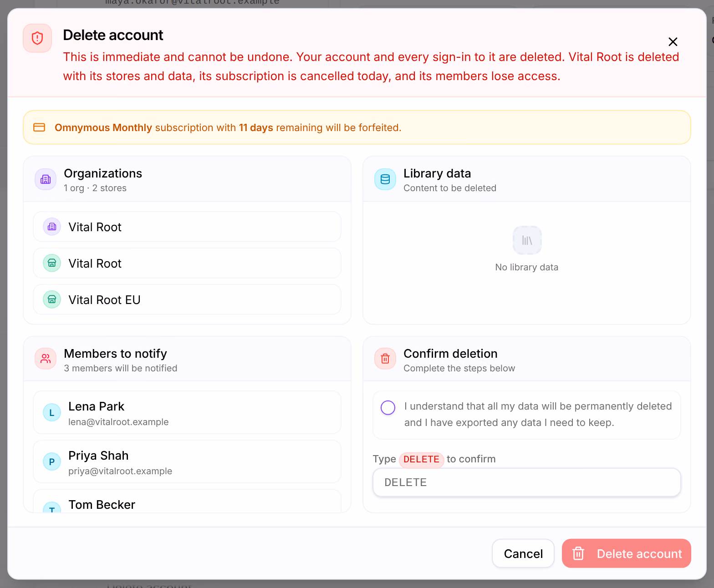Click the purple building icon beside the Organizations heading

pyautogui.click(x=46, y=179)
